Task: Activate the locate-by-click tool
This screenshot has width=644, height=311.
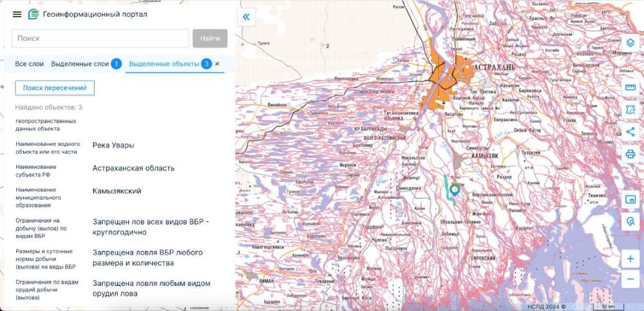Action: click(630, 221)
